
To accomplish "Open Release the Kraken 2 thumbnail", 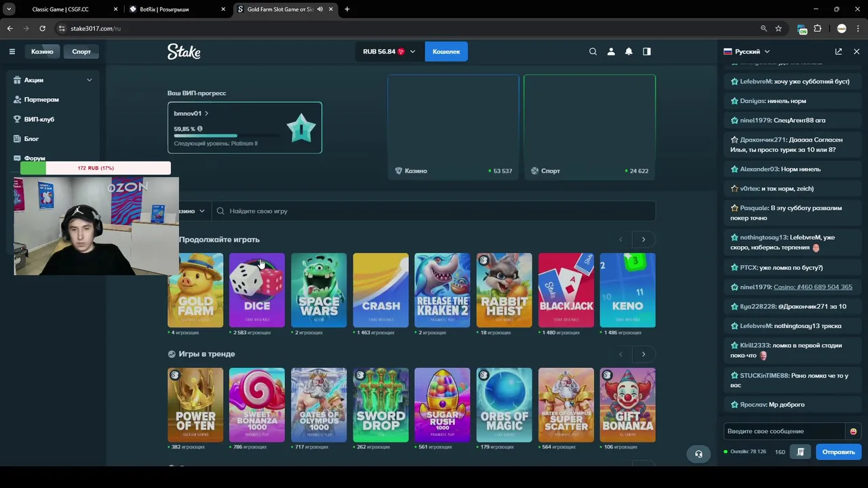I will (442, 290).
